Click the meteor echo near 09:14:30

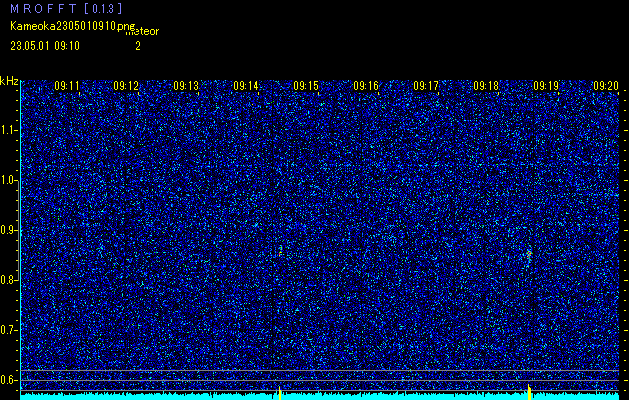point(280,252)
